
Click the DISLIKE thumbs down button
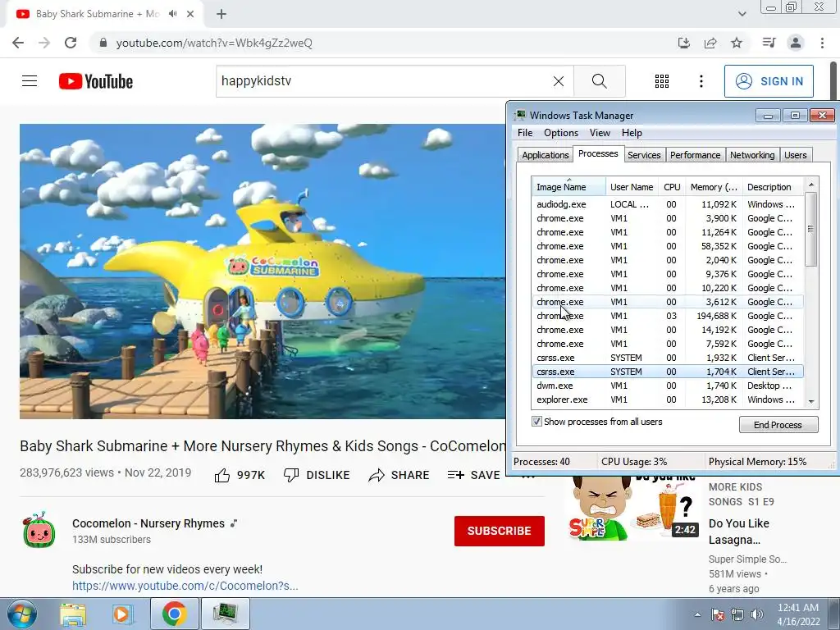click(x=317, y=475)
